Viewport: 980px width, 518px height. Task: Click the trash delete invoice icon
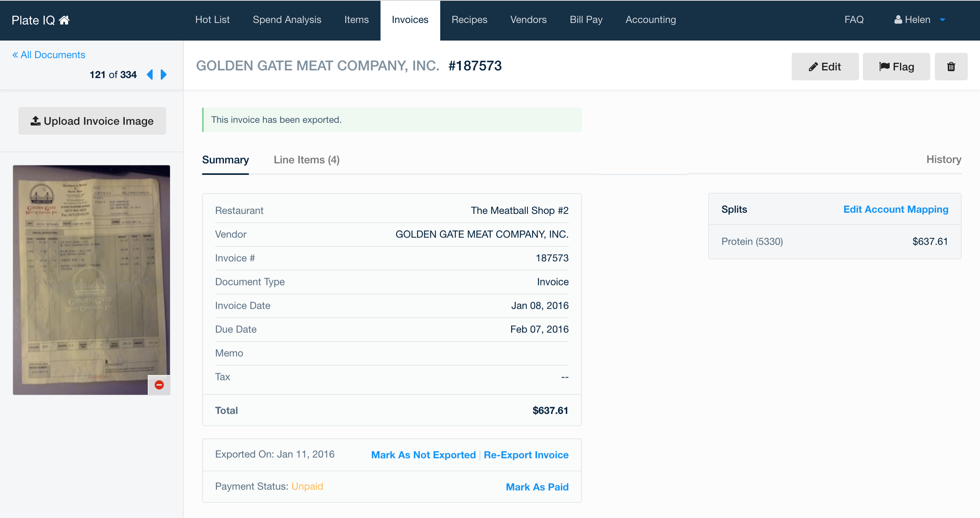(951, 67)
